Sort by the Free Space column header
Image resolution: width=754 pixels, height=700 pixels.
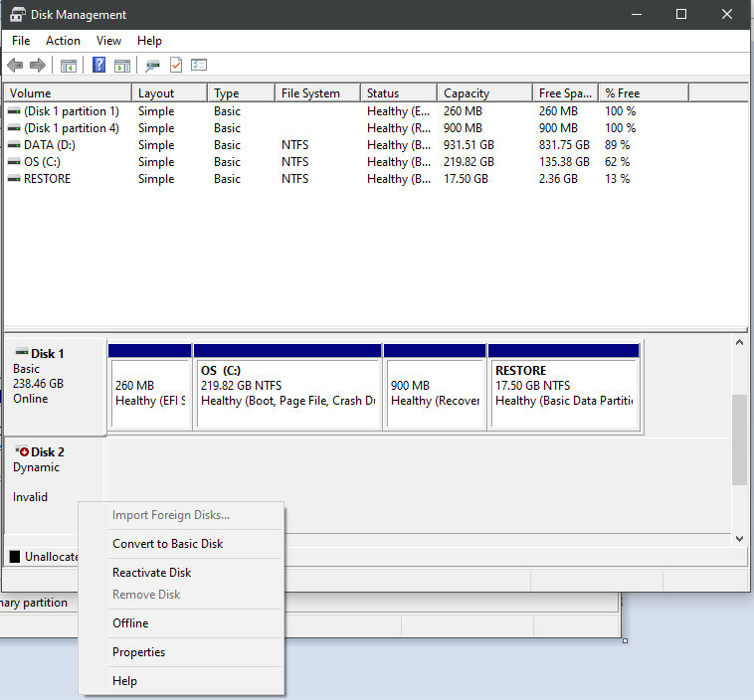(x=565, y=92)
